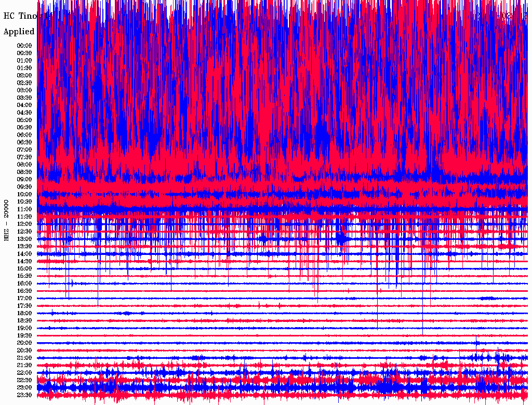Click the 01:00 time label
The height and width of the screenshot is (405, 532).
click(x=24, y=61)
